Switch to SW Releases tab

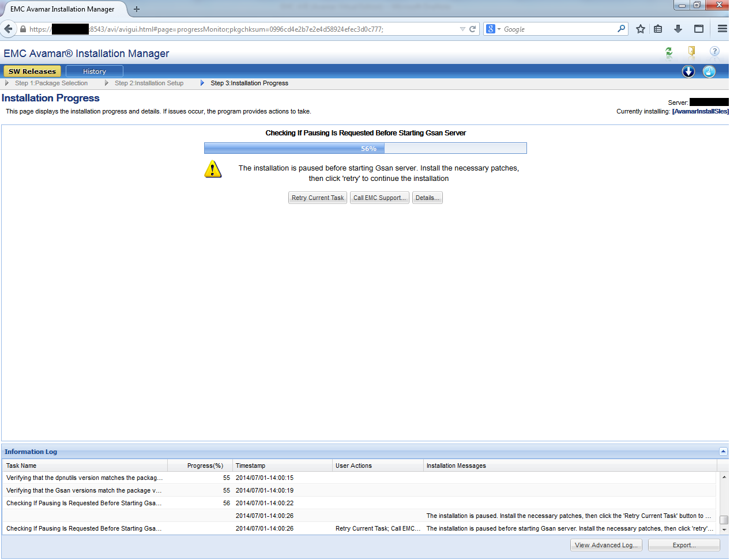pos(32,71)
